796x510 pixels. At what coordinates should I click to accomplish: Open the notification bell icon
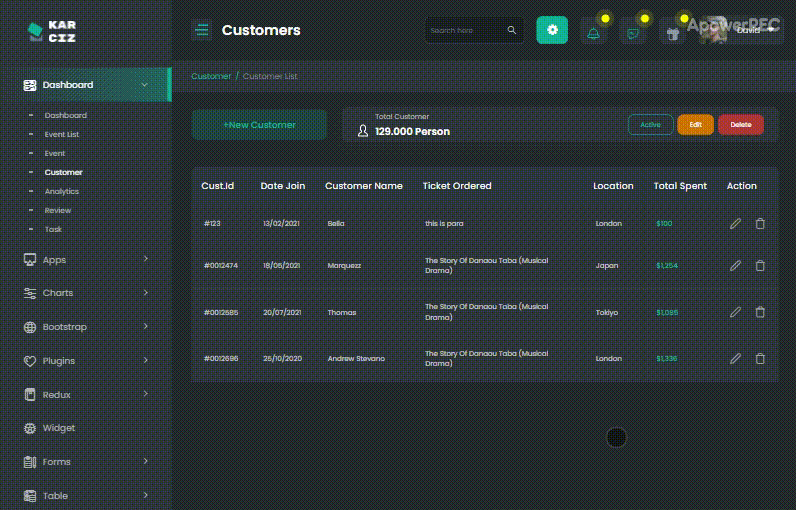click(x=594, y=31)
